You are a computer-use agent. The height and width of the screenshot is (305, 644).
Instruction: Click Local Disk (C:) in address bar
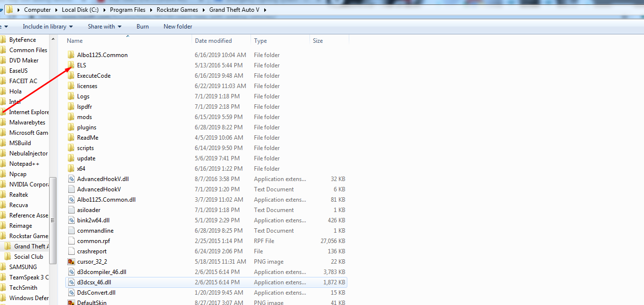coord(80,10)
